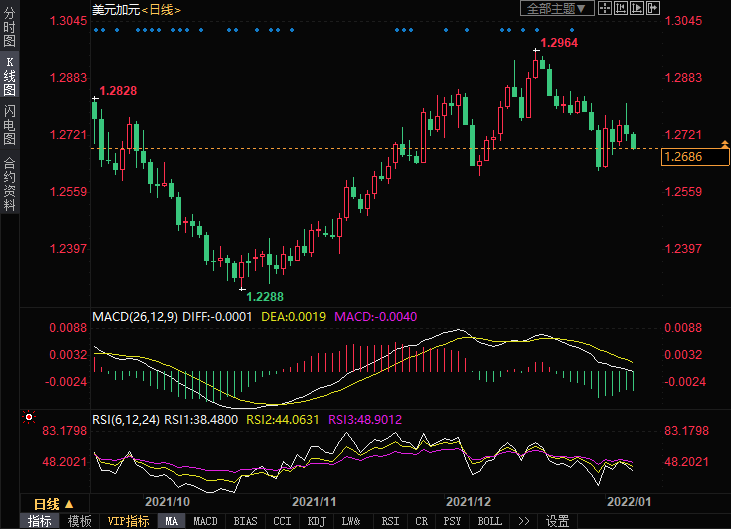Screen dimensions: 731x529
Task: Expand the 日线 period selector at bottom left
Action: 53,503
